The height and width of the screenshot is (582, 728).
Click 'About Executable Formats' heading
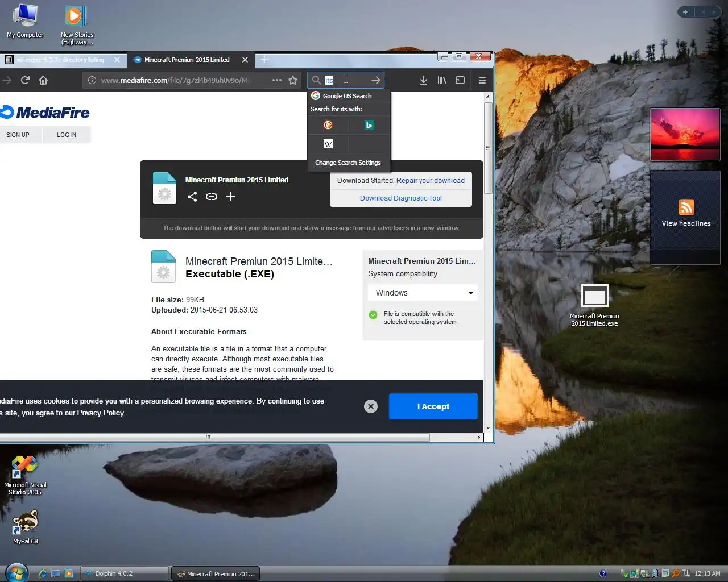point(199,331)
